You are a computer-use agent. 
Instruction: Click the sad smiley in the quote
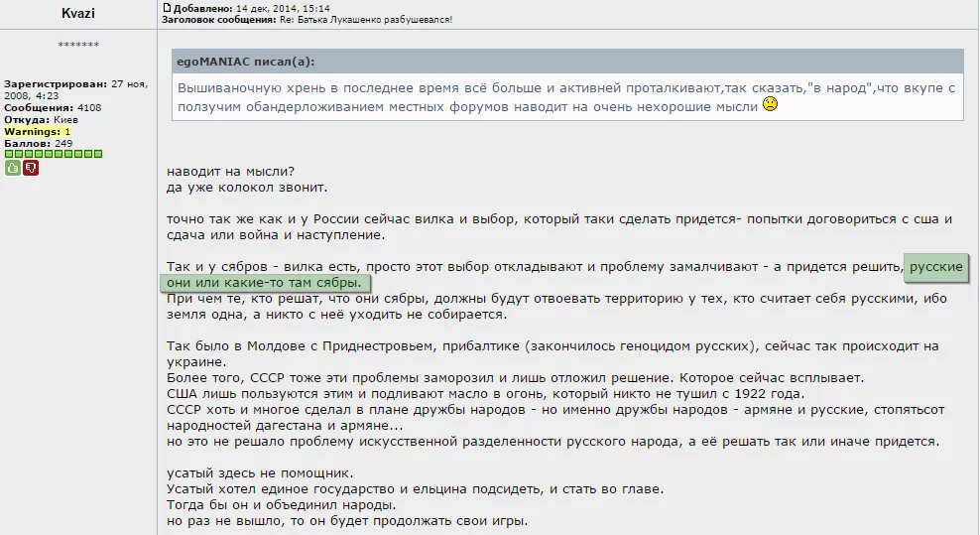pyautogui.click(x=770, y=104)
